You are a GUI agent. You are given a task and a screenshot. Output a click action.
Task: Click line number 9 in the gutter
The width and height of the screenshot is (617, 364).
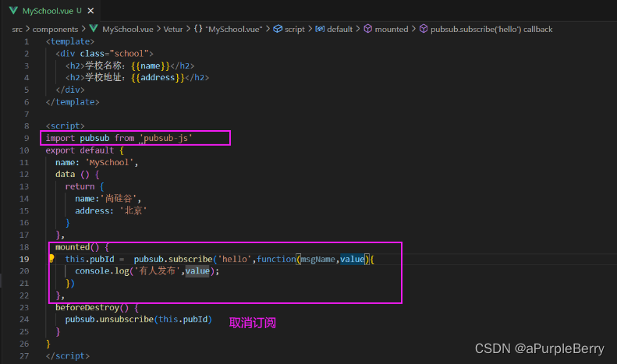[27, 138]
